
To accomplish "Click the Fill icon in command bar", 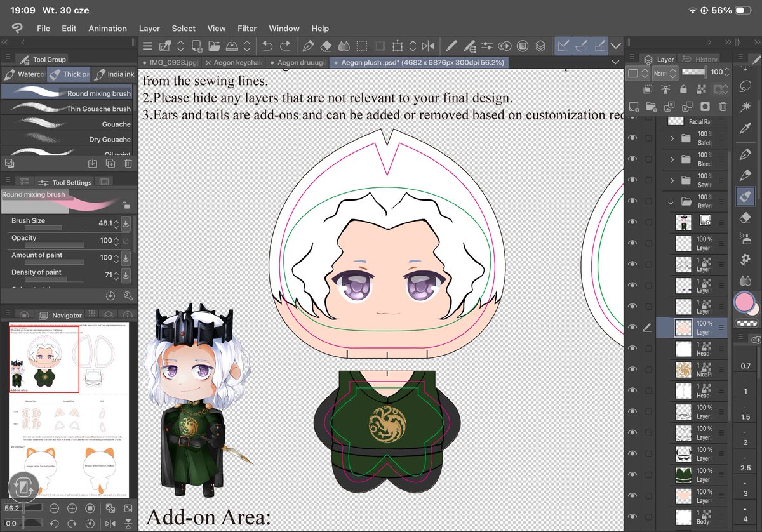I will pos(344,46).
